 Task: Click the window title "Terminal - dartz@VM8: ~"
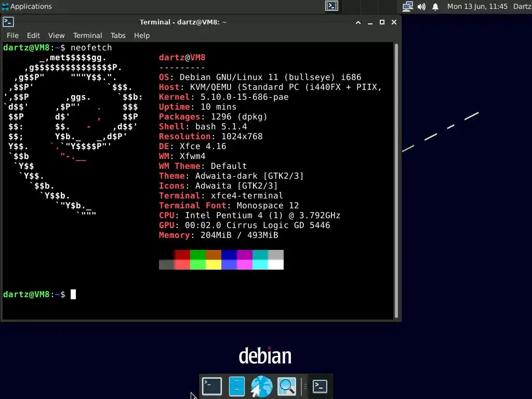click(183, 22)
